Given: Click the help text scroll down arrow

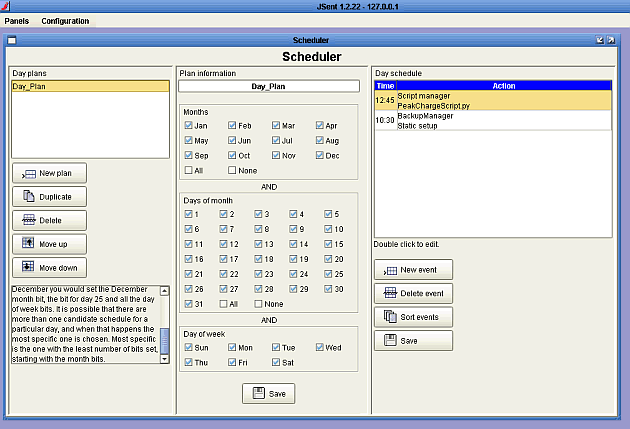Looking at the screenshot, I should 165,359.
